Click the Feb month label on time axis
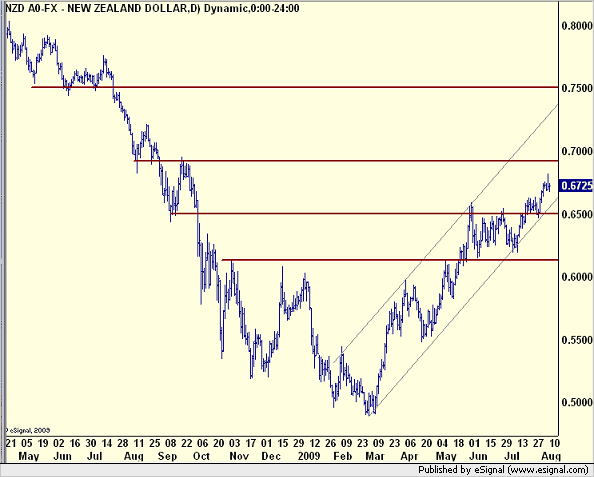 tap(343, 456)
